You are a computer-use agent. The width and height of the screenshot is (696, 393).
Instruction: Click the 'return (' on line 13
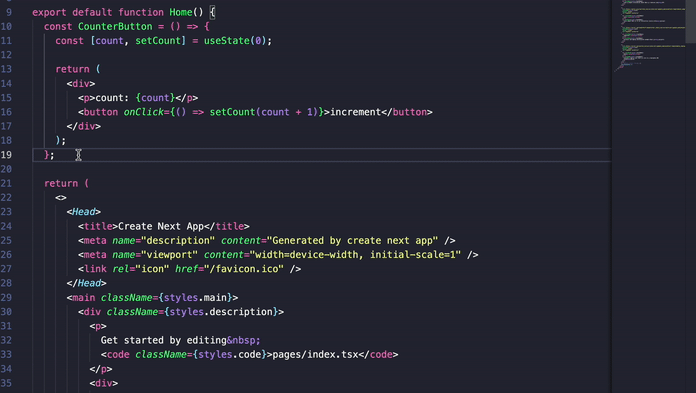point(78,69)
